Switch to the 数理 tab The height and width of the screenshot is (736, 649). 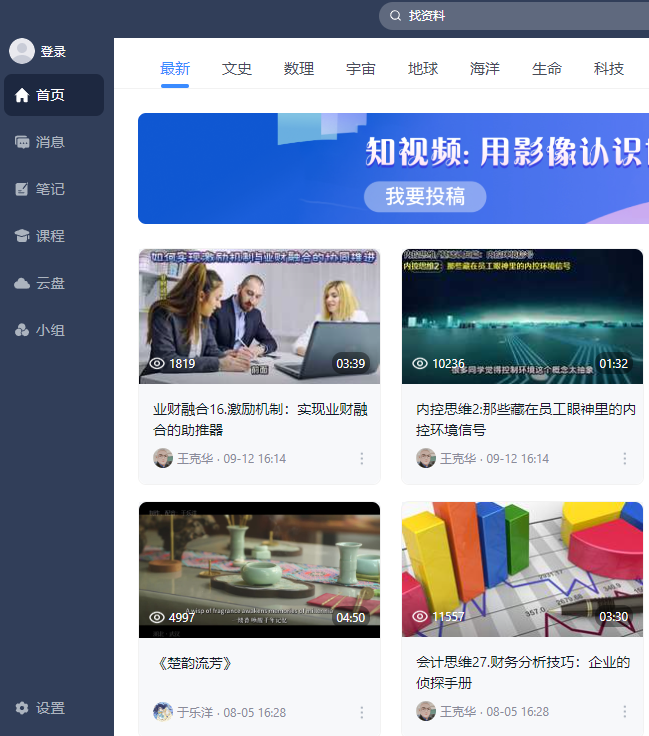299,69
